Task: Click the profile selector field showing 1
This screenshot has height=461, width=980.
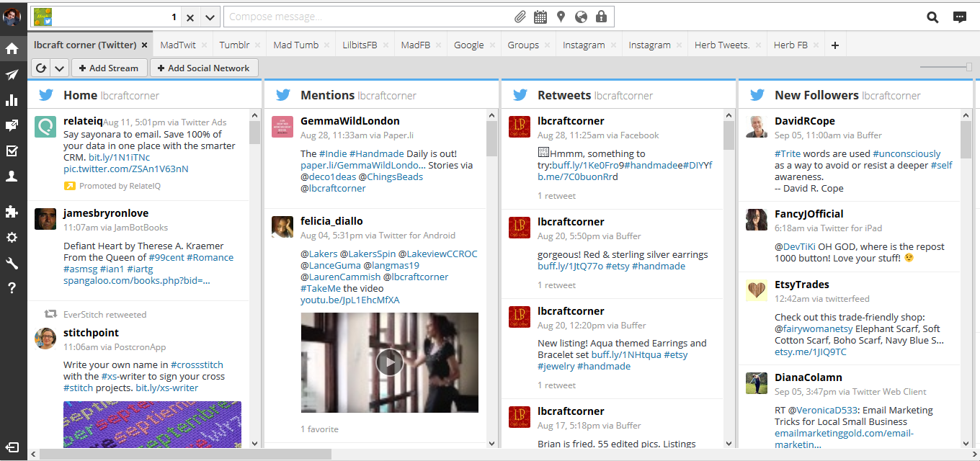Action: click(106, 17)
